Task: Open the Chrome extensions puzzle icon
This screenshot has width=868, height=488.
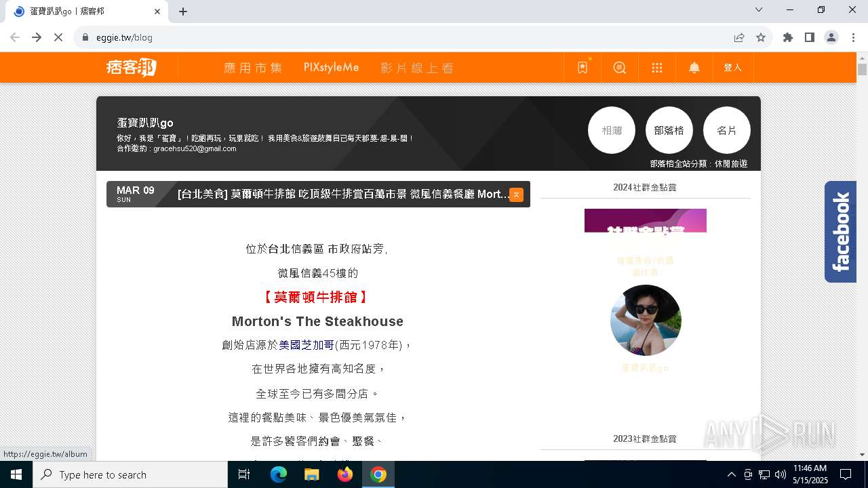Action: click(788, 37)
